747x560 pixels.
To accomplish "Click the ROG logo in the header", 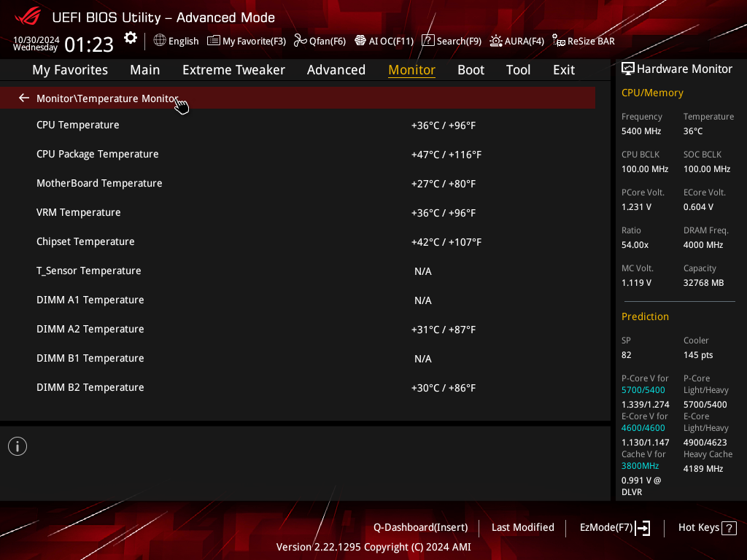I will pyautogui.click(x=28, y=17).
